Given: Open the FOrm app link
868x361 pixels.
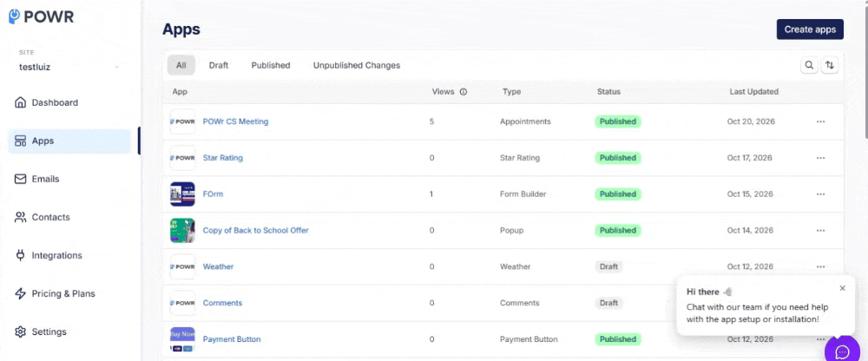Looking at the screenshot, I should click(214, 194).
